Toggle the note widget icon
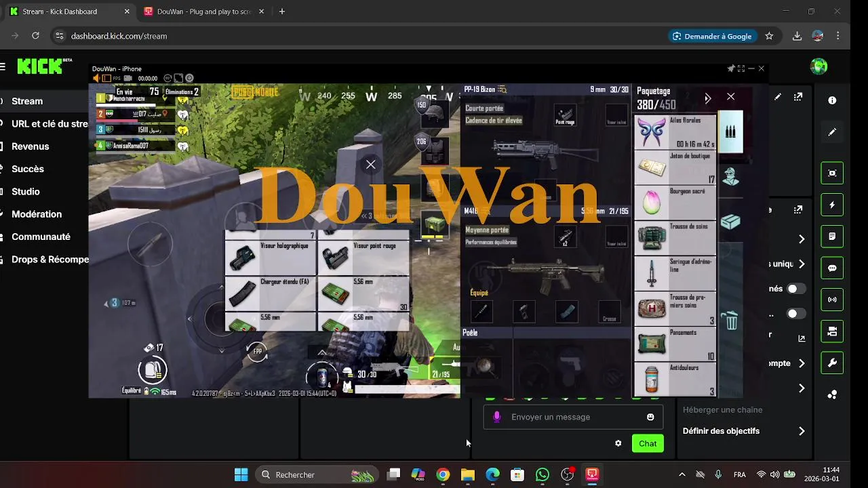This screenshot has height=488, width=868. click(832, 237)
